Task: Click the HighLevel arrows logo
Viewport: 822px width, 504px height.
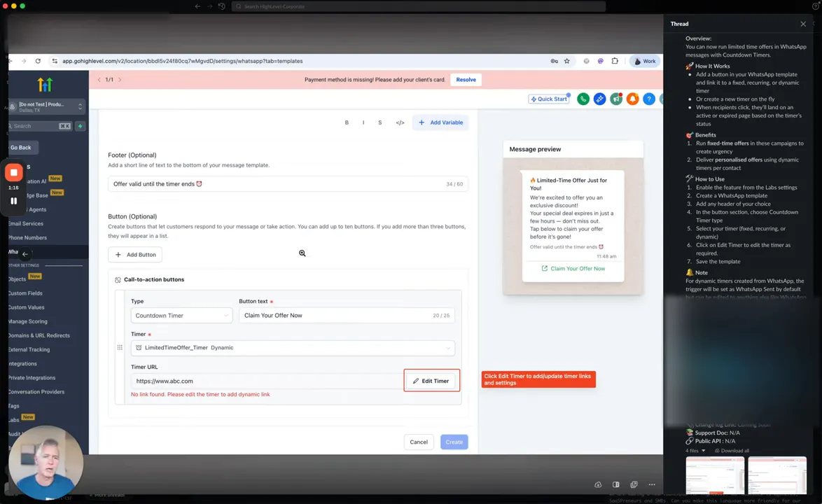Action: pyautogui.click(x=45, y=84)
